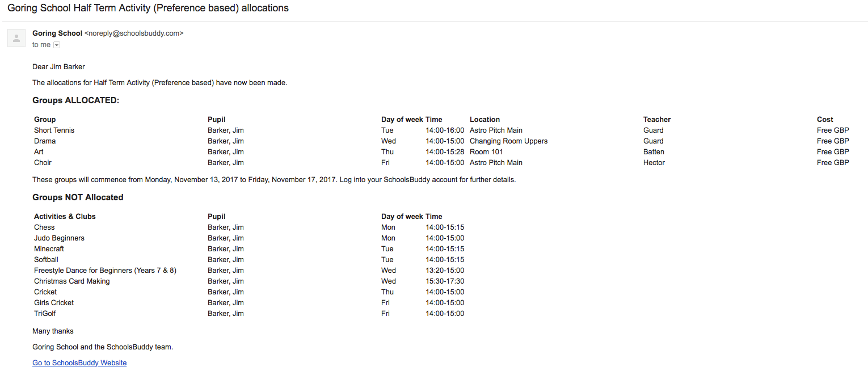Select teacher name Batten
Viewport: 868px width, 371px height.
point(654,152)
